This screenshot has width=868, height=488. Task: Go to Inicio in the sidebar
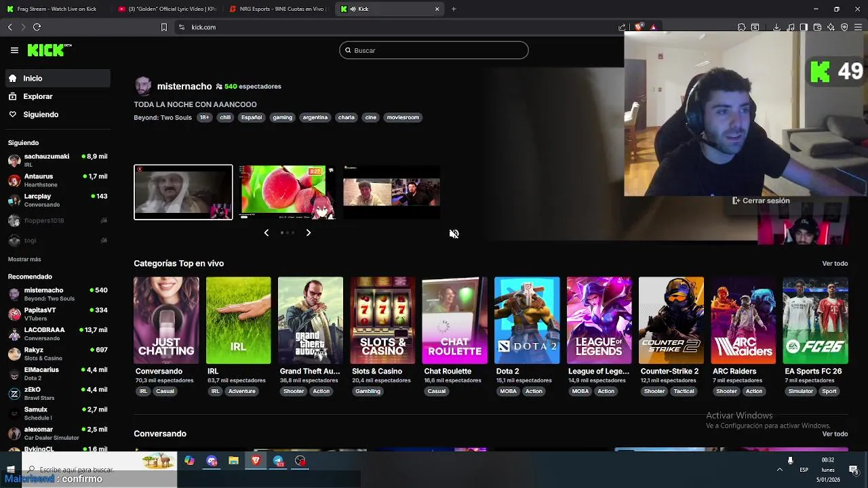[58, 78]
